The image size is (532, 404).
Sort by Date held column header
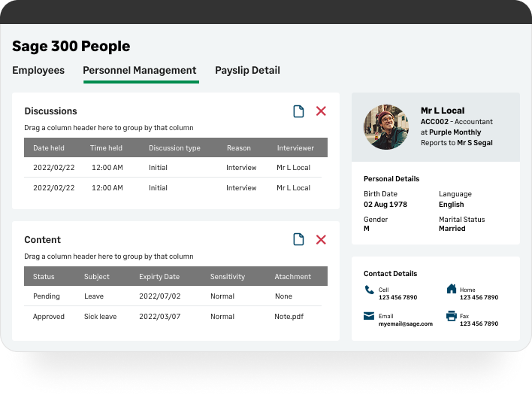pyautogui.click(x=49, y=148)
